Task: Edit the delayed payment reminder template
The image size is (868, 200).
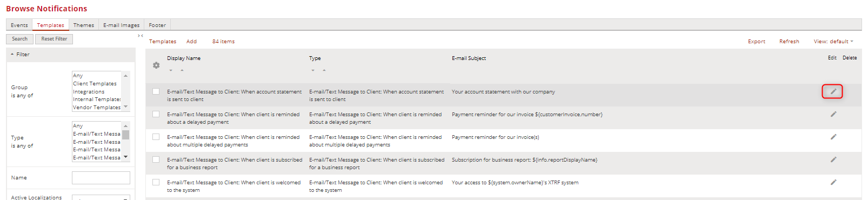Action: click(x=833, y=114)
